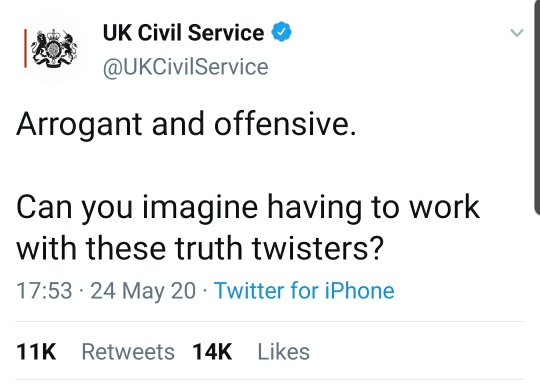Click the 'Can you imagine having to work' line
The image size is (540, 392).
pos(248,207)
